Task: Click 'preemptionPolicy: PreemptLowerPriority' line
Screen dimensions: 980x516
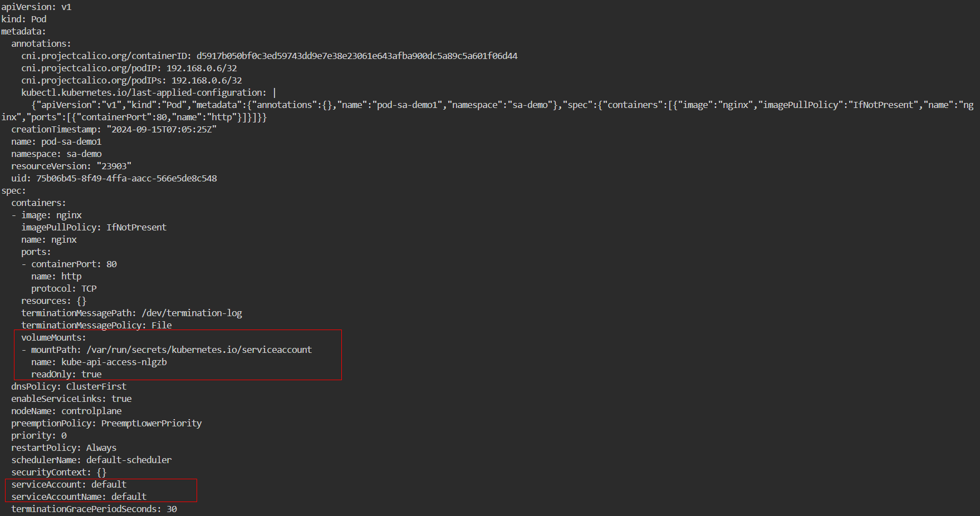Action: [106, 424]
